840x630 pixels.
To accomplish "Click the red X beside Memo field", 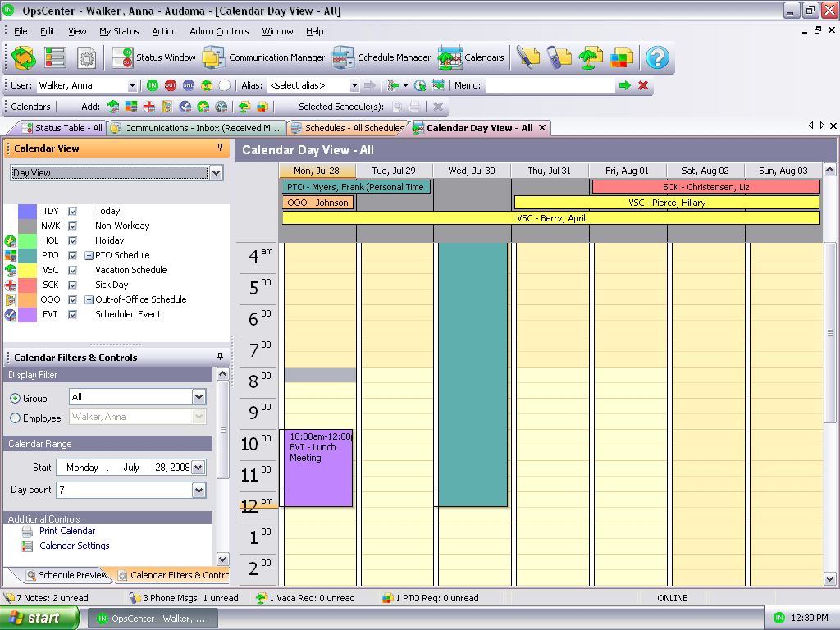I will pyautogui.click(x=643, y=85).
